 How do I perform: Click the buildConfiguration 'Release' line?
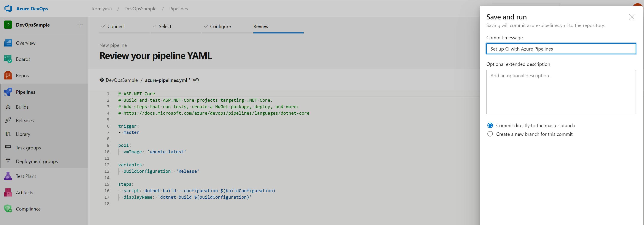[161, 171]
